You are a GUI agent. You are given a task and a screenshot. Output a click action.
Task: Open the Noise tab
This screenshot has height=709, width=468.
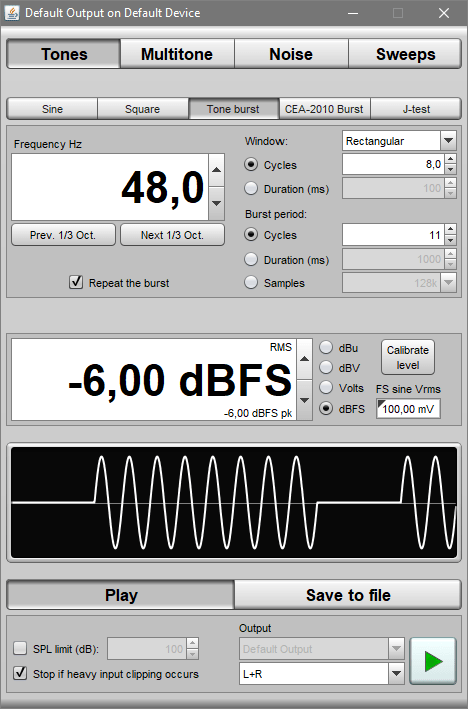click(291, 54)
